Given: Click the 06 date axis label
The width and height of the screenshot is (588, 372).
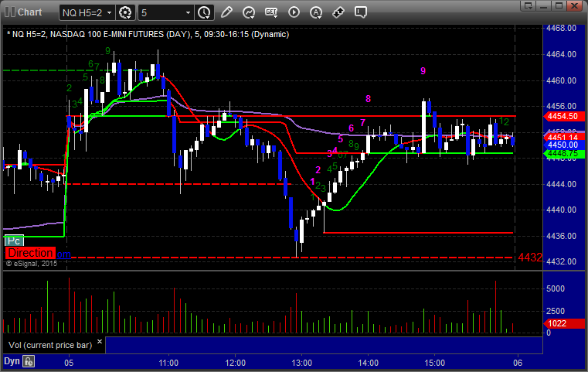Looking at the screenshot, I should click(x=518, y=363).
